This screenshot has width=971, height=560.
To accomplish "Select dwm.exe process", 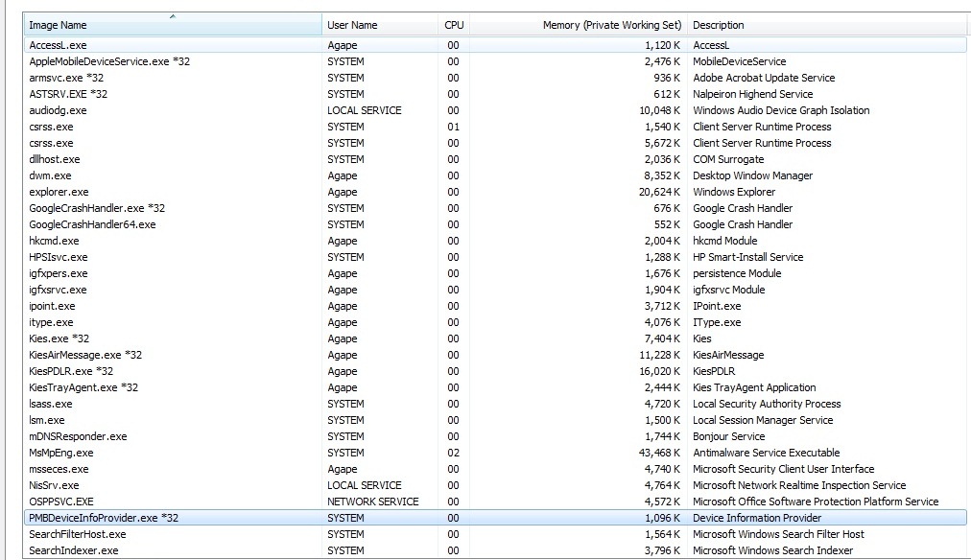I will [495, 175].
